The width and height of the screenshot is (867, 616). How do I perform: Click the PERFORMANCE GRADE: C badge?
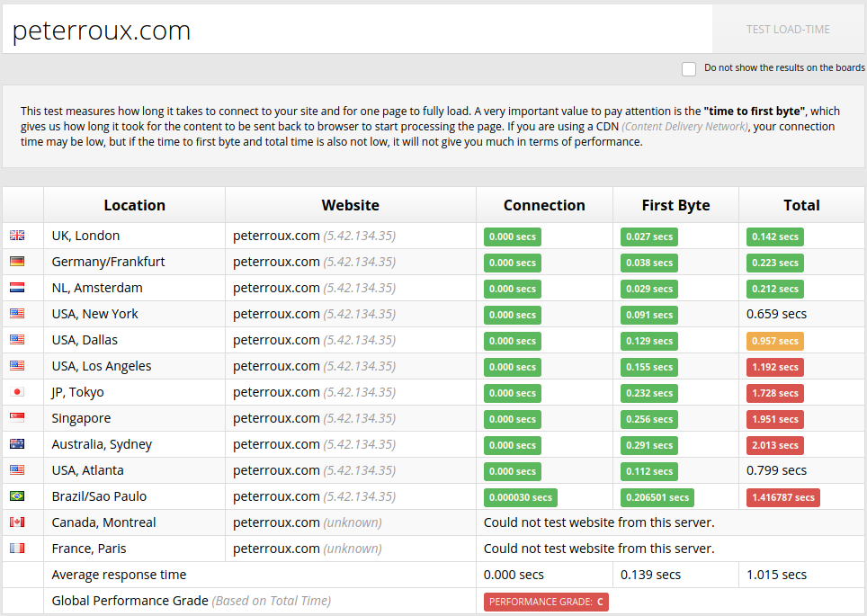(546, 602)
